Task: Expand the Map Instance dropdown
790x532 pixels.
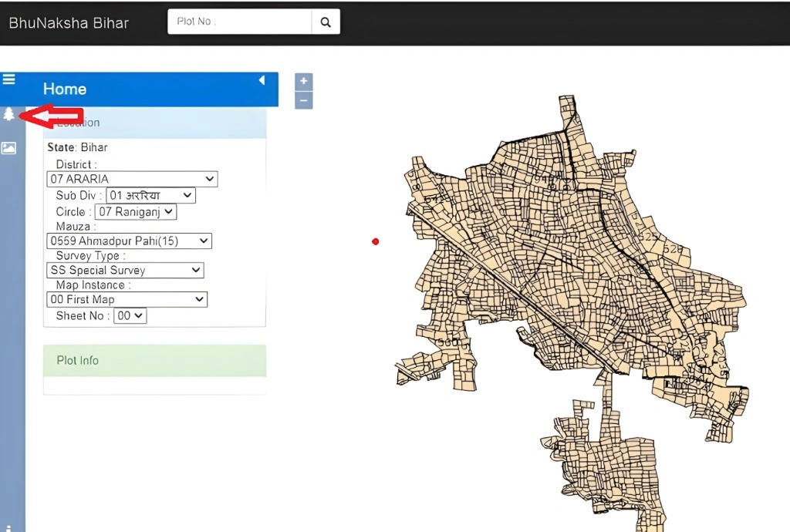Action: pyautogui.click(x=127, y=299)
